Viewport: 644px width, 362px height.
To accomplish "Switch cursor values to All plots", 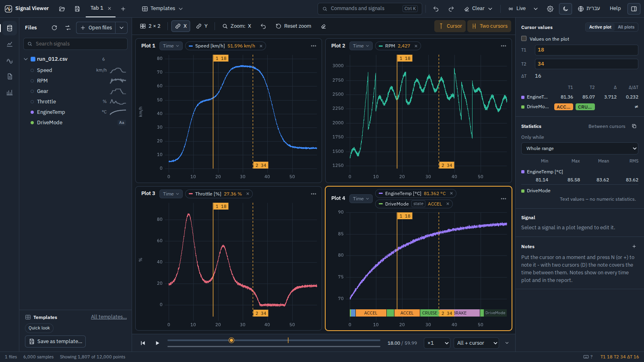I will 626,27.
